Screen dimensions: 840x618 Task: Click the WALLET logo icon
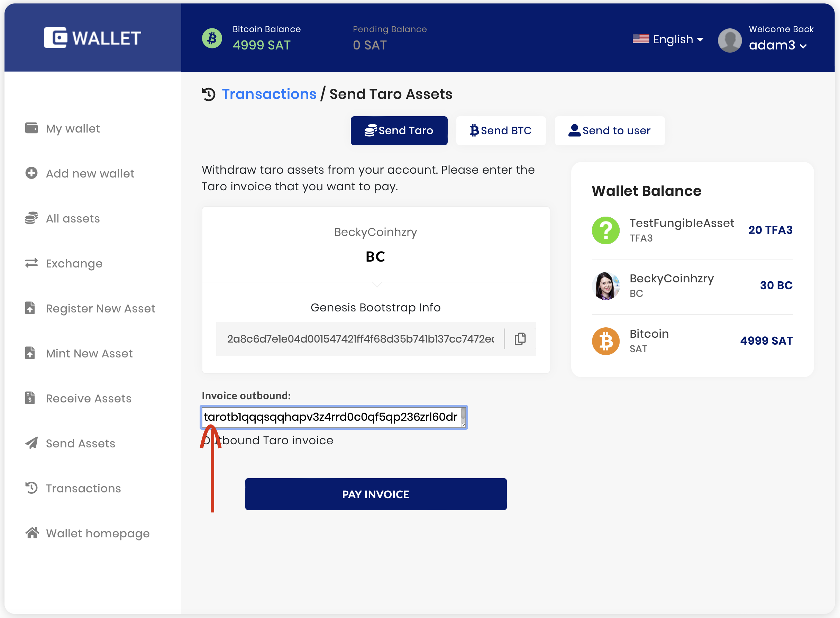tap(56, 37)
